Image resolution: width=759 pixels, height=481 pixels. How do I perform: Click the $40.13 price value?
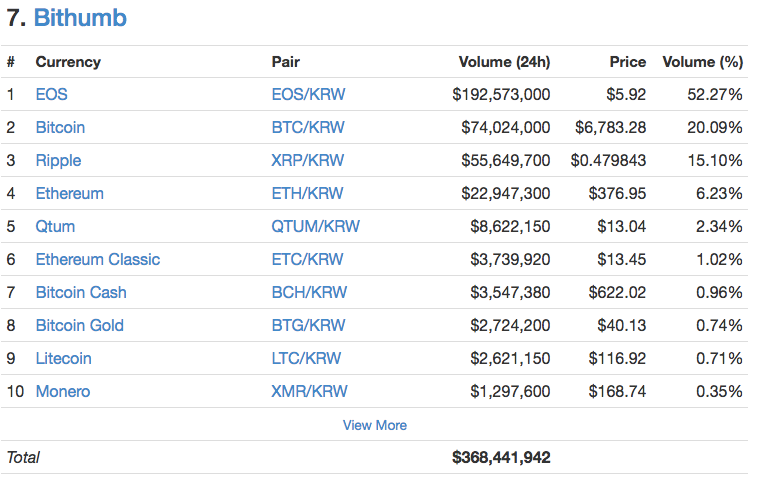click(622, 325)
